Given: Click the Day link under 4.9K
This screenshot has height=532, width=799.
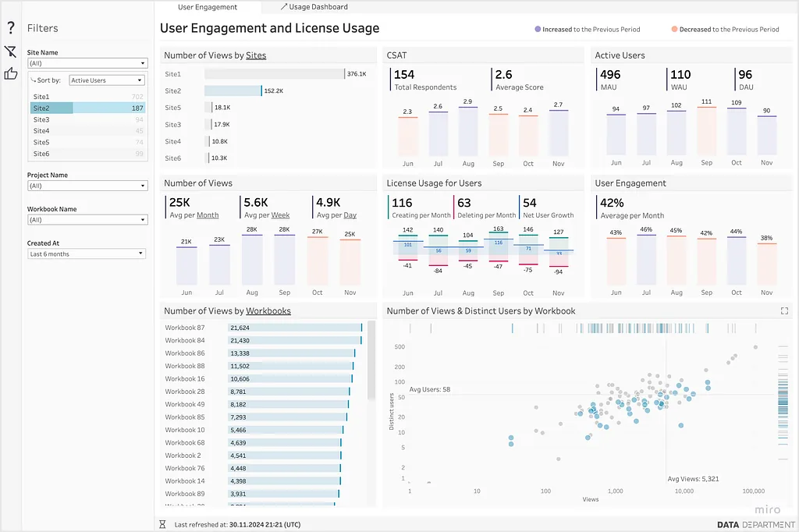Looking at the screenshot, I should click(x=350, y=215).
